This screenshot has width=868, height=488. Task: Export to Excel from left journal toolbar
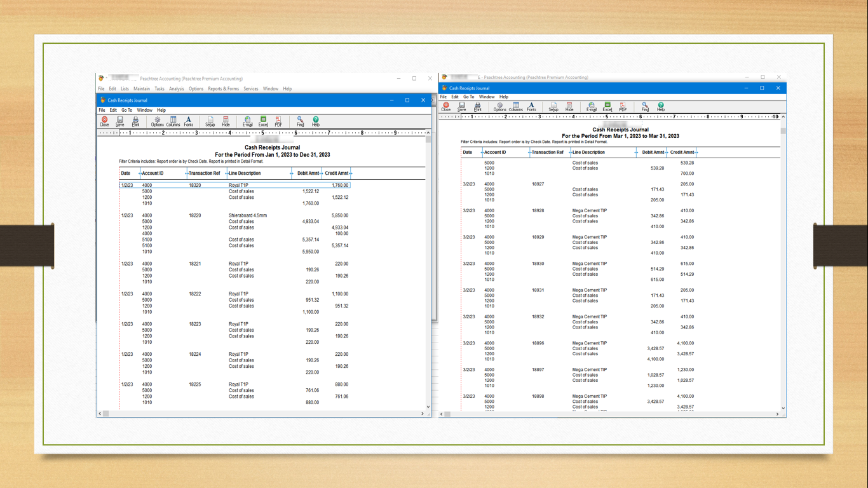coord(263,121)
